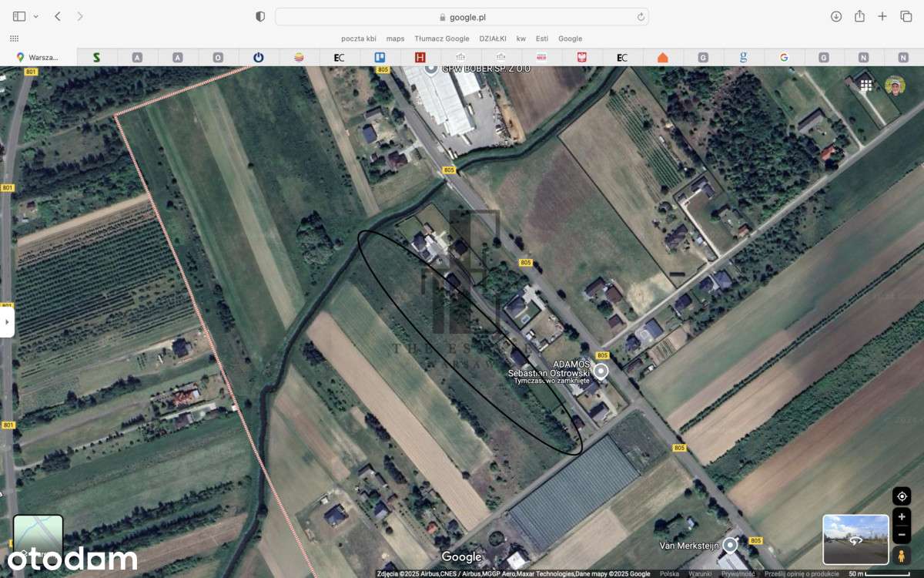Select the 'Warsza...' Google Maps tab
Viewport: 924px width, 578px height.
pyautogui.click(x=38, y=57)
